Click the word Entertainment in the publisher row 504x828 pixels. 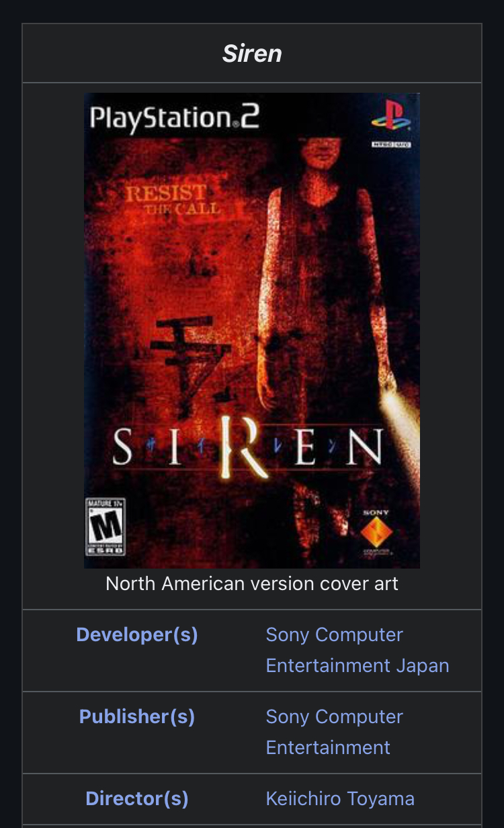[328, 747]
